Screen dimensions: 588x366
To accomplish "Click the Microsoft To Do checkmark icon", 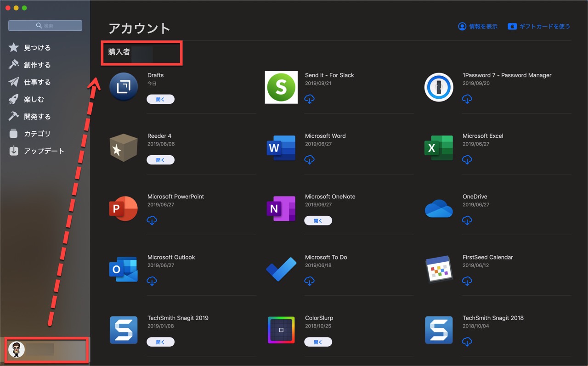I will [281, 269].
